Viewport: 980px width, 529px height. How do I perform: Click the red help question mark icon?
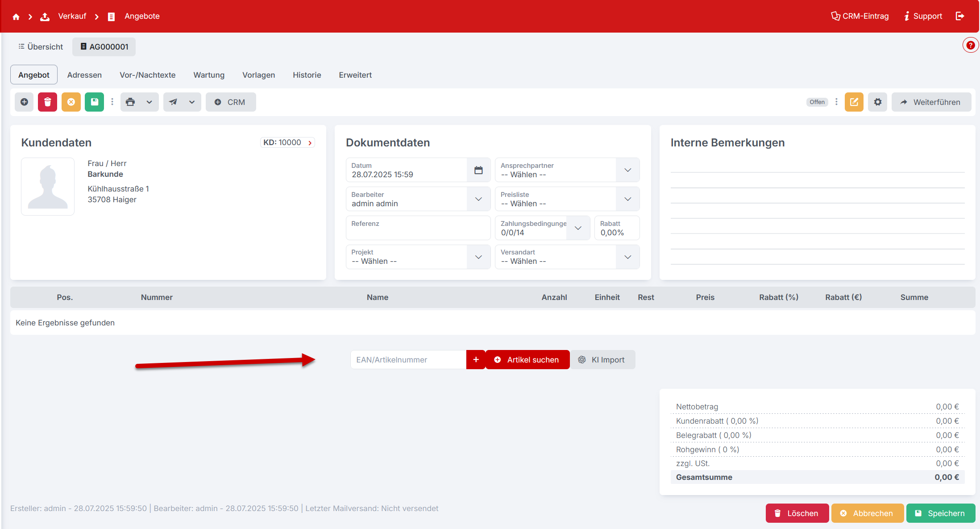tap(970, 46)
